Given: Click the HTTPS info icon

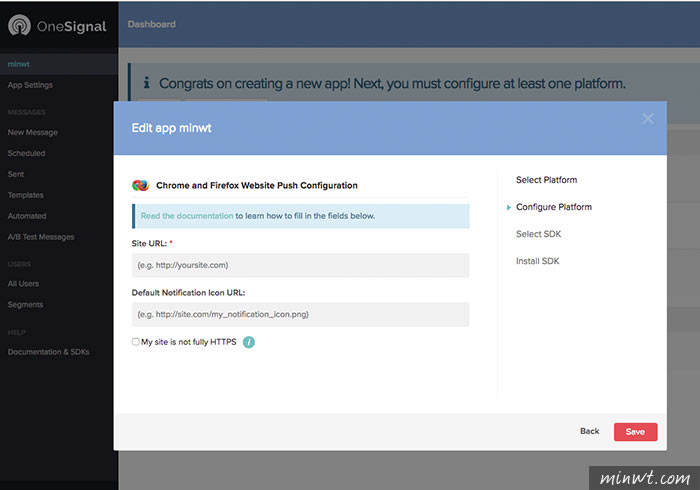Looking at the screenshot, I should pyautogui.click(x=249, y=342).
